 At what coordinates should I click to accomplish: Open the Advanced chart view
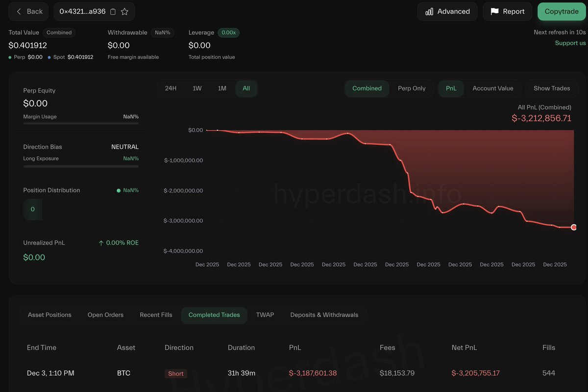447,12
